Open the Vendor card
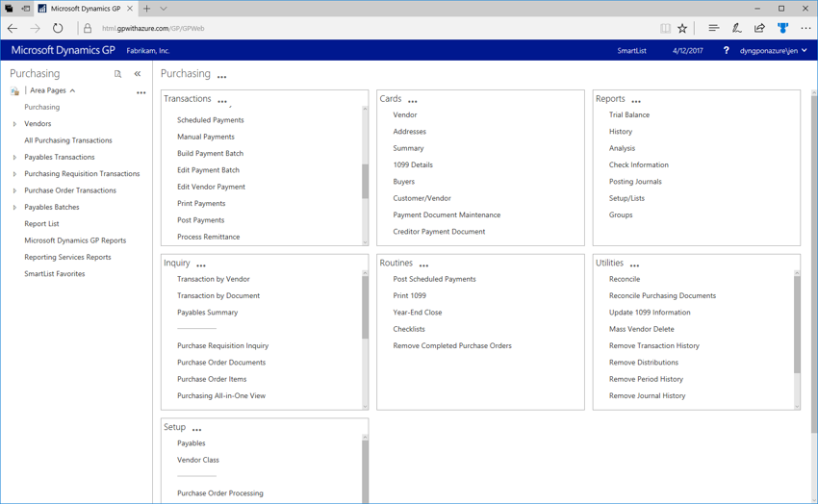 pyautogui.click(x=405, y=114)
